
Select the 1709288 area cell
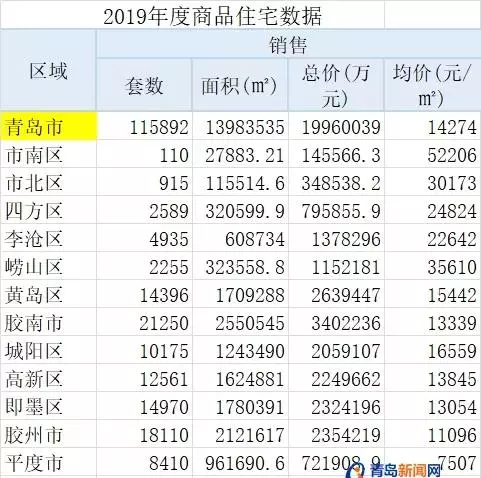[x=240, y=294]
